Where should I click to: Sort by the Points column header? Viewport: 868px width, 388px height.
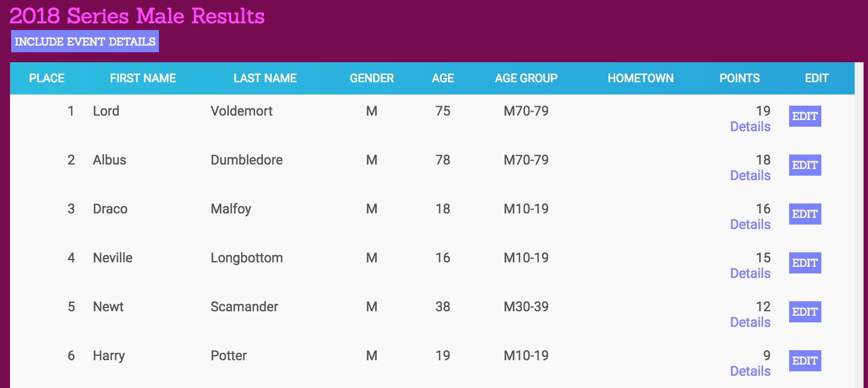click(740, 78)
